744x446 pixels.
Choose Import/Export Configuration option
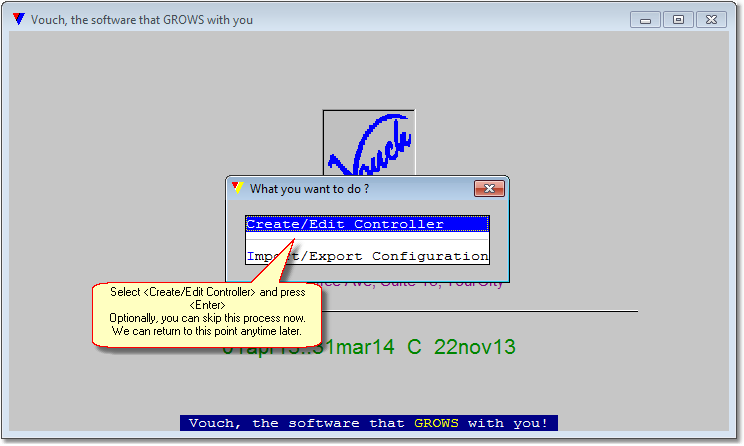coord(367,256)
